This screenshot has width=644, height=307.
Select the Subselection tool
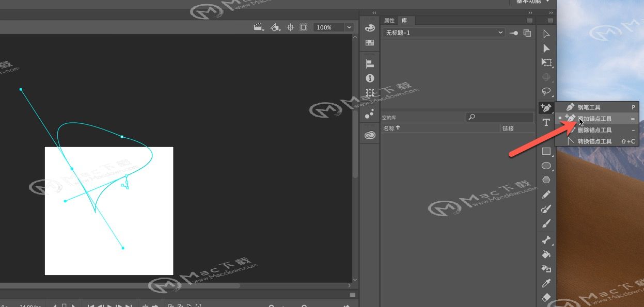[x=546, y=48]
